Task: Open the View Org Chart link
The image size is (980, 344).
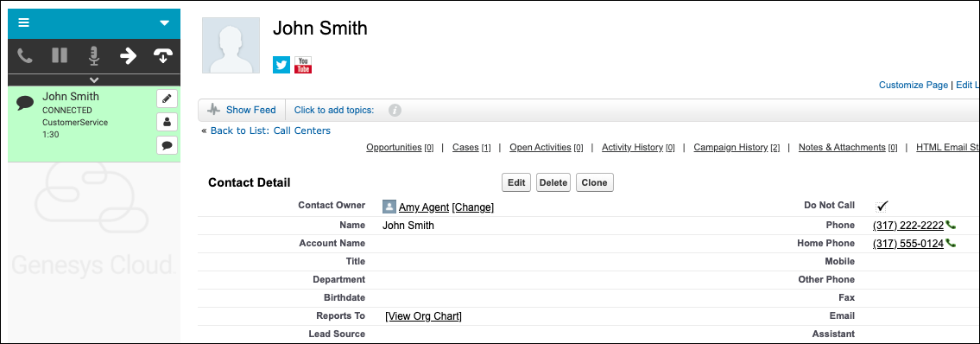Action: coord(424,316)
